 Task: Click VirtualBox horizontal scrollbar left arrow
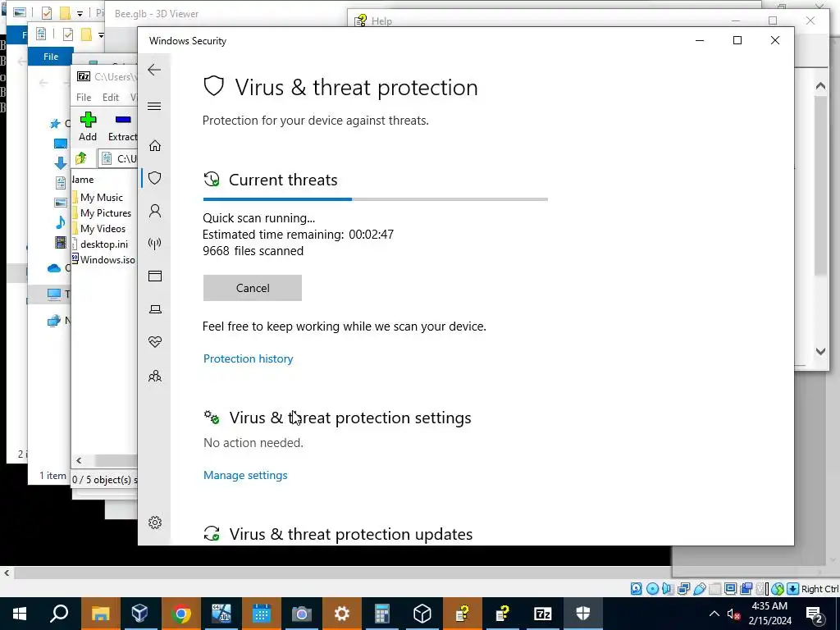tap(7, 573)
